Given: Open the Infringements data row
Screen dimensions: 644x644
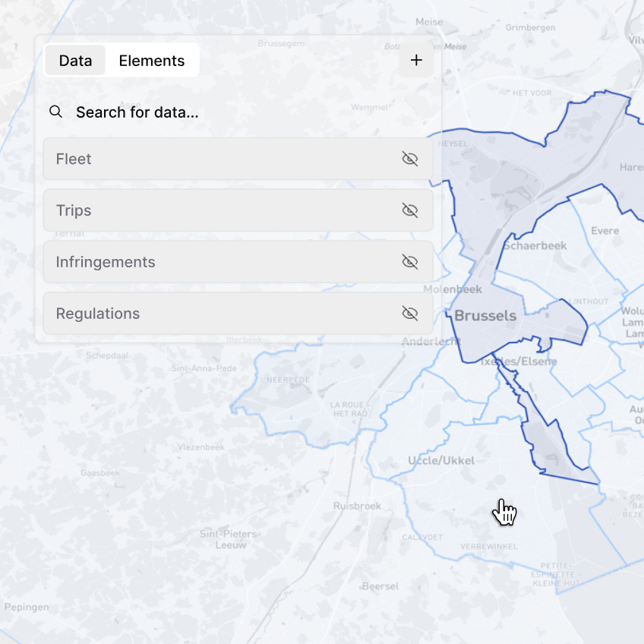Looking at the screenshot, I should pyautogui.click(x=238, y=261).
